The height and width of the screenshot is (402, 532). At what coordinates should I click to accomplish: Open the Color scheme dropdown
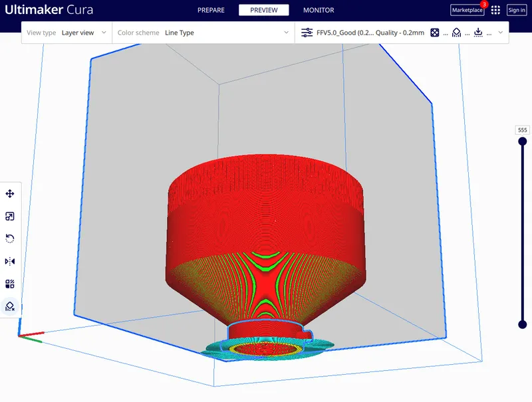tap(203, 33)
